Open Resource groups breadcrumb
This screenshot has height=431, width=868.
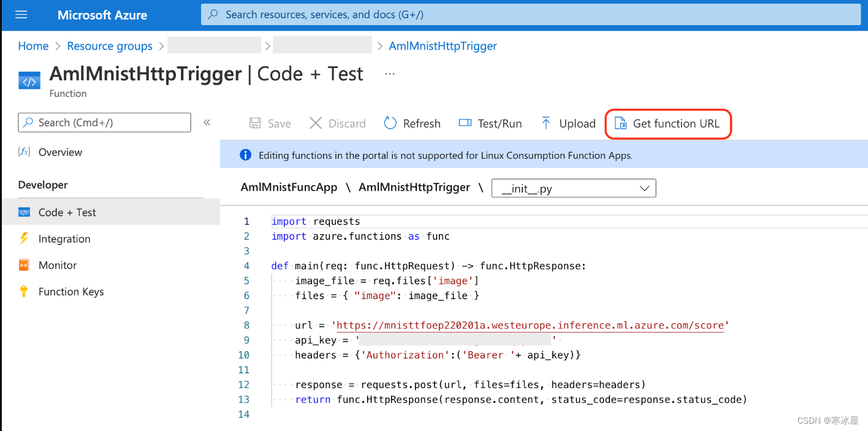(110, 46)
